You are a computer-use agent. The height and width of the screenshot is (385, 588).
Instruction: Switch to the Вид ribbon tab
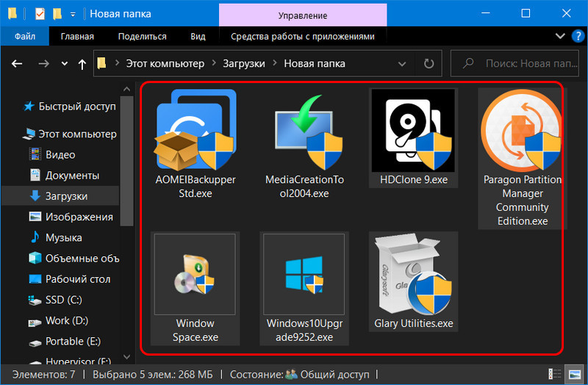198,36
